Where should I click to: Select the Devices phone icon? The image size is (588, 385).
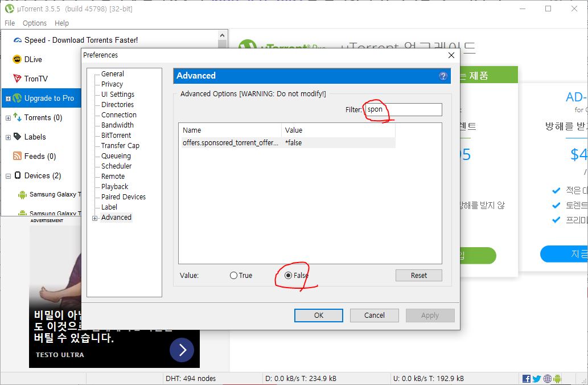click(x=18, y=175)
